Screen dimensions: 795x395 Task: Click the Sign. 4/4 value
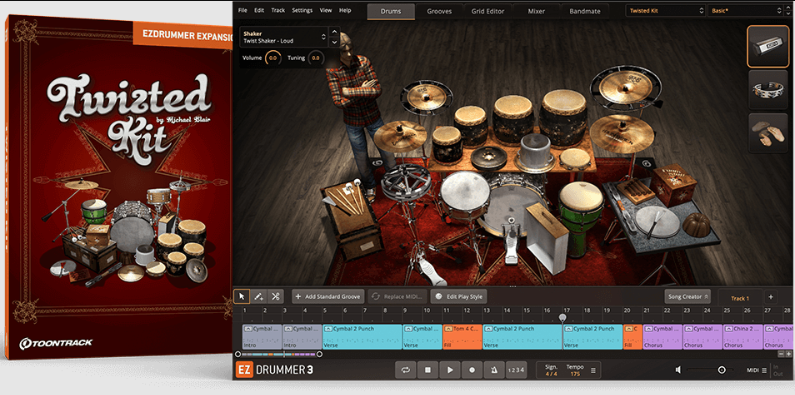(551, 374)
